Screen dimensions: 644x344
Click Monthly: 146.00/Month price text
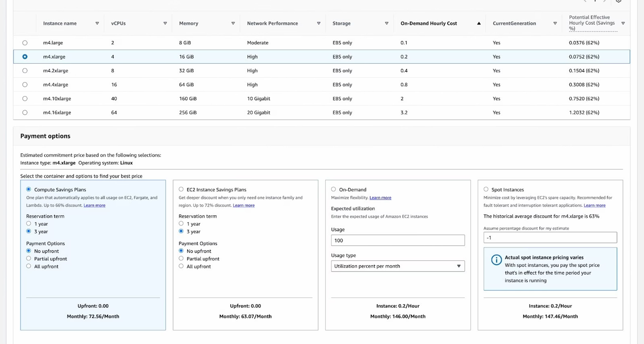point(398,316)
